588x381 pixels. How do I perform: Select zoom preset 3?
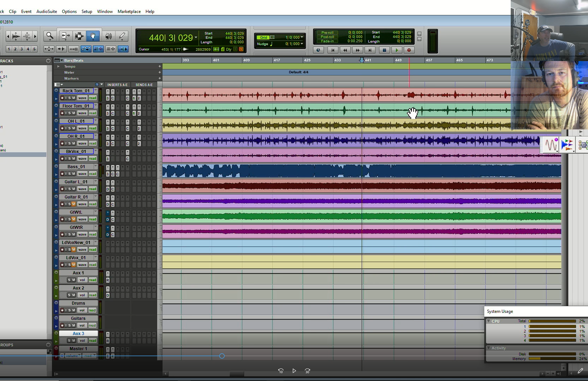tap(21, 49)
